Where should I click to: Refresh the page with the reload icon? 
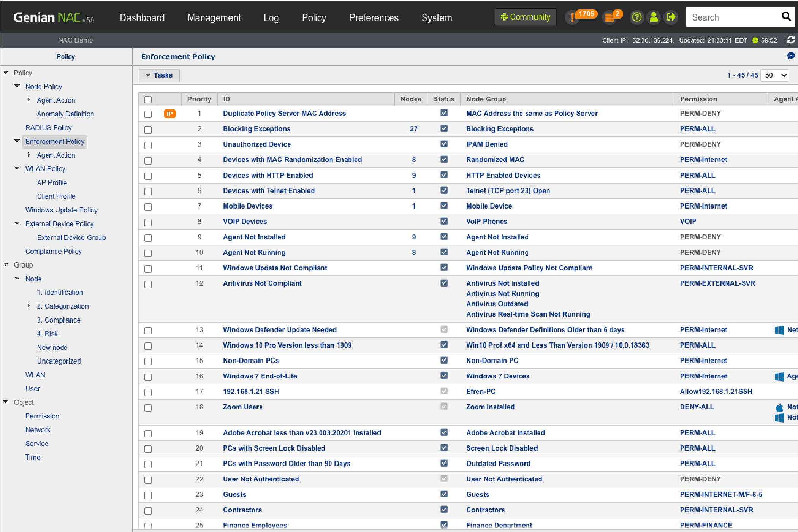(791, 40)
